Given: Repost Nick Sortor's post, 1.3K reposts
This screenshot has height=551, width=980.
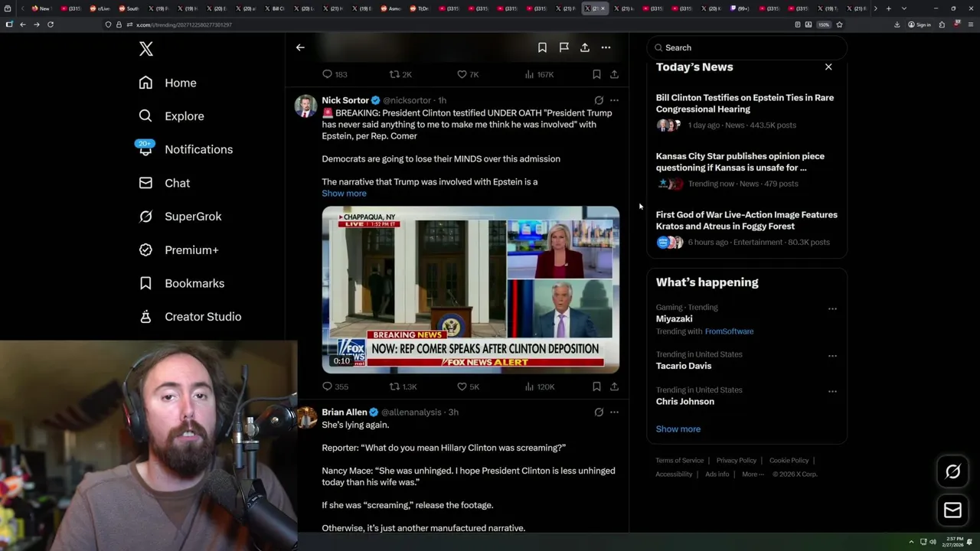Looking at the screenshot, I should [403, 386].
